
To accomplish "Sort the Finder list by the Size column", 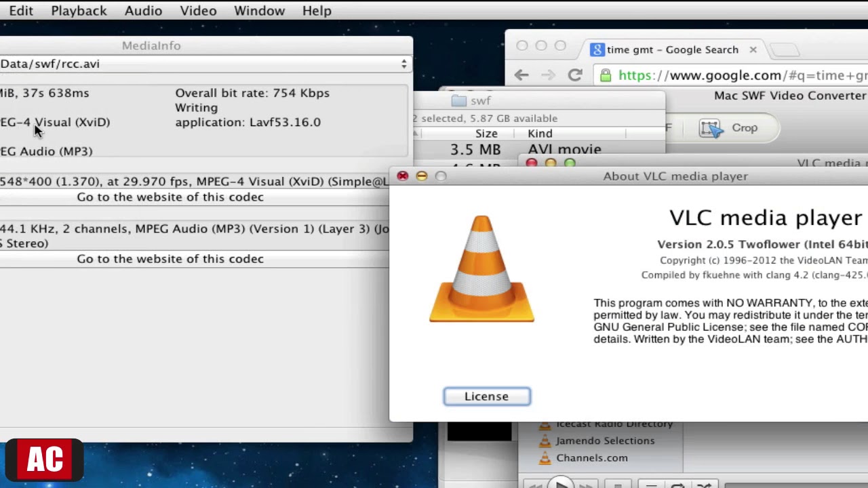I will 486,134.
